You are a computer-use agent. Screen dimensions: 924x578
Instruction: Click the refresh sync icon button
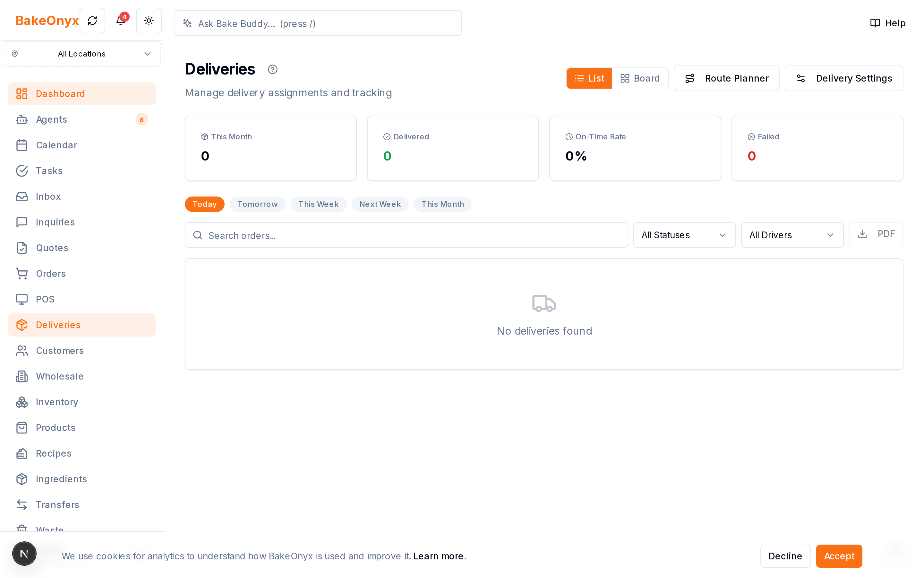point(92,21)
